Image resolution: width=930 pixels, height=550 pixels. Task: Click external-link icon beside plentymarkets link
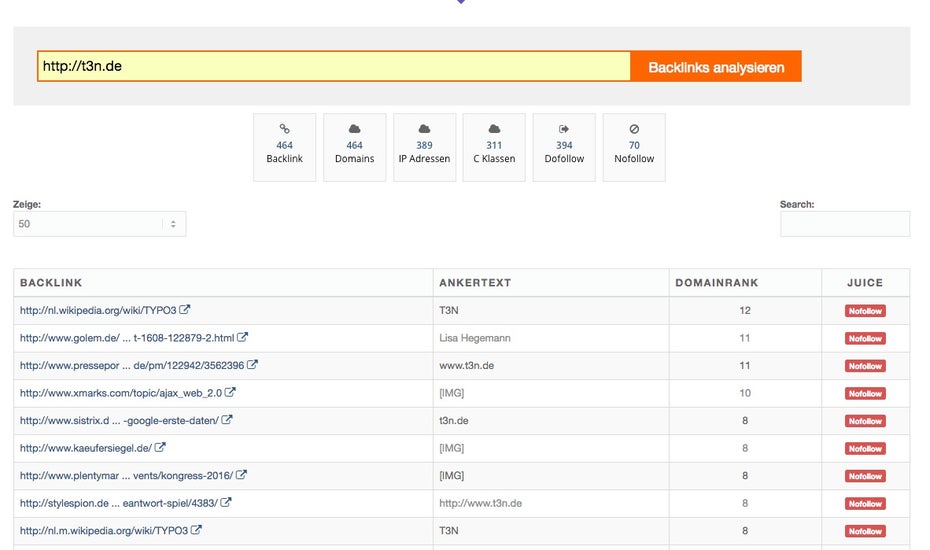point(241,475)
